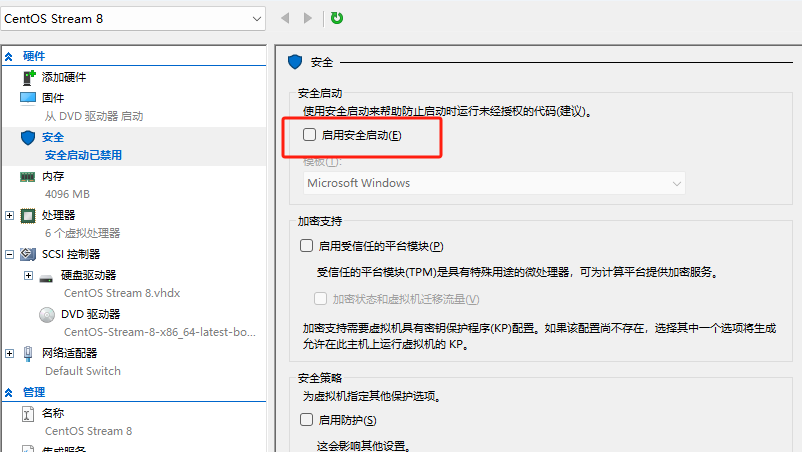Screen dimensions: 802x452
Task: Toggle 加密状态和虚拟机迁移流量(V) checkbox
Action: coord(321,299)
